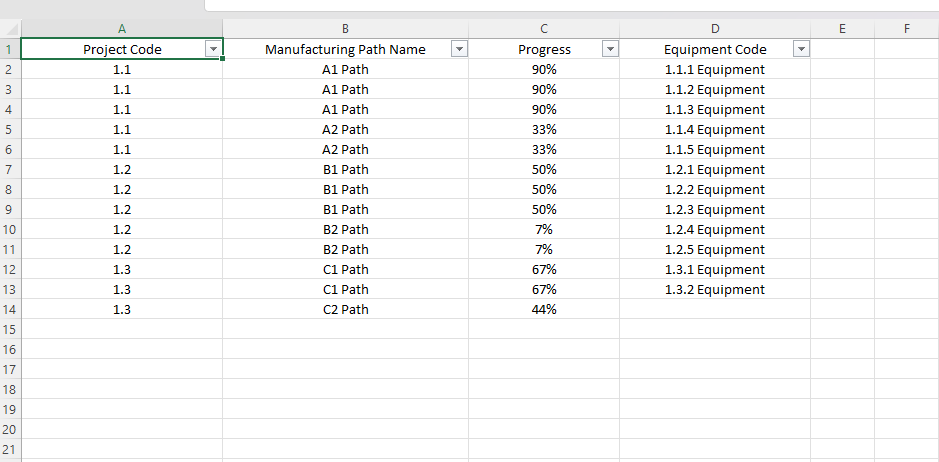Select the column A header

coord(122,28)
